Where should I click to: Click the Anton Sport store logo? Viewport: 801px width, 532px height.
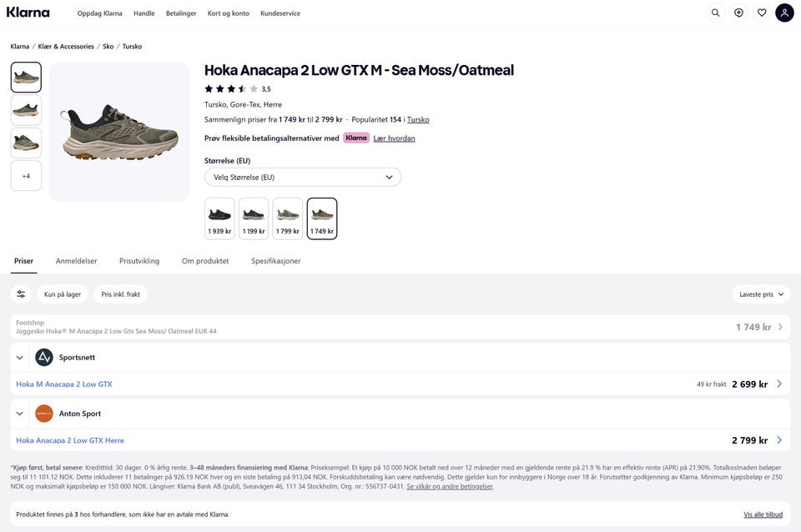pos(44,414)
